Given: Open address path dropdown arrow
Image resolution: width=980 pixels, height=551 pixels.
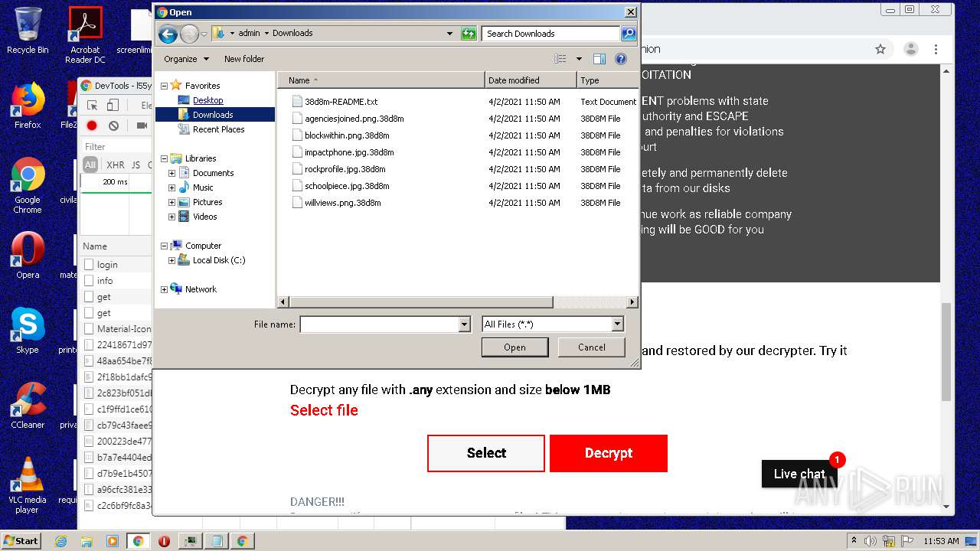Looking at the screenshot, I should coord(449,34).
